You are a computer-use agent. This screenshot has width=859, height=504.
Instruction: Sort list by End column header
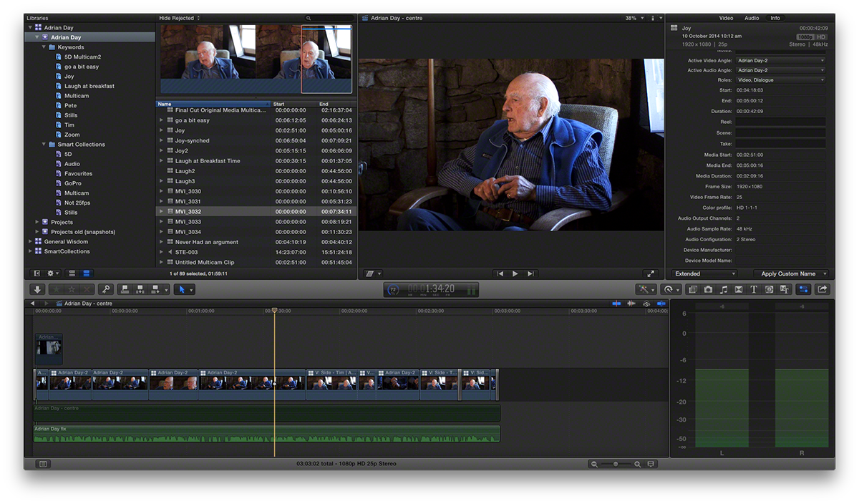point(336,104)
